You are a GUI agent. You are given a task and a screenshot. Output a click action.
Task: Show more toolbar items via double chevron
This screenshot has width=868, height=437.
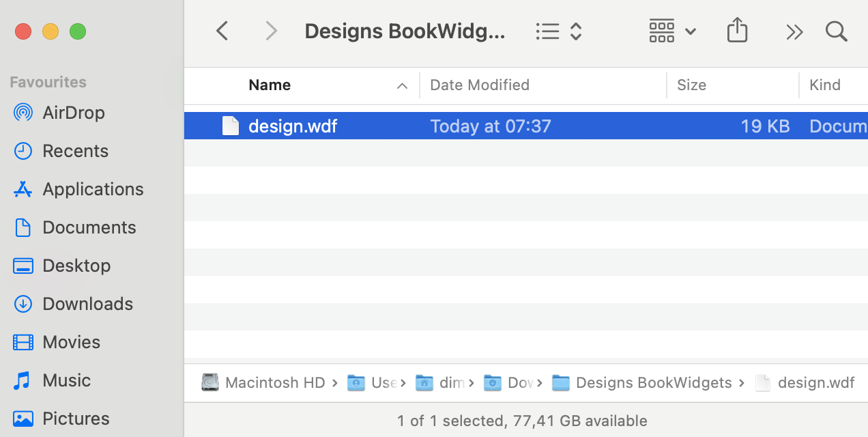click(794, 31)
